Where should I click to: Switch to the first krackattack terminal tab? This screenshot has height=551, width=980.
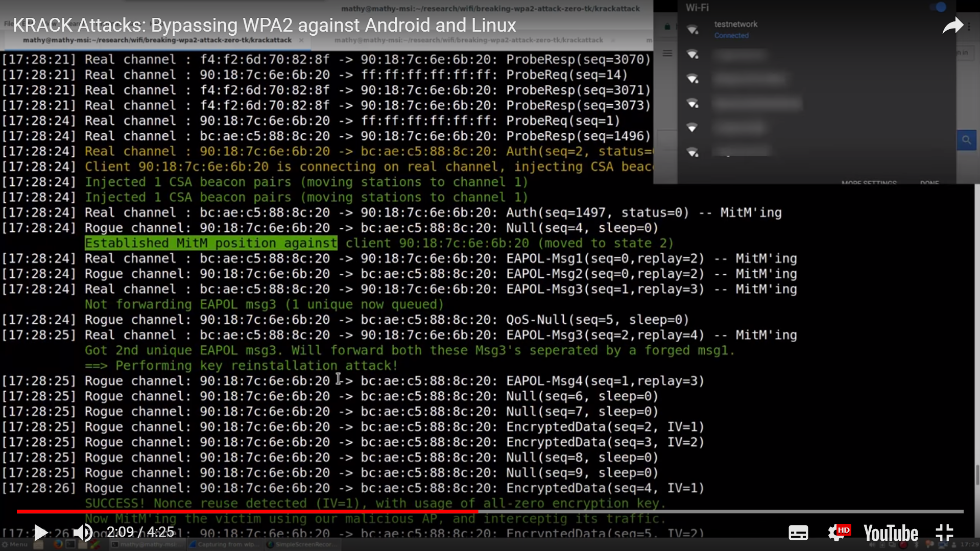[157, 40]
